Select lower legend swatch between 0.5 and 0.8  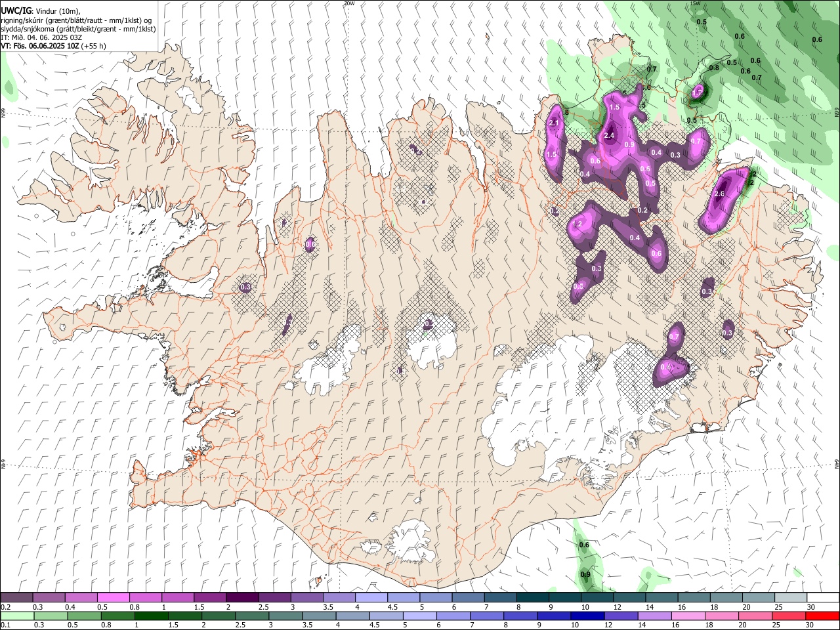(84, 616)
